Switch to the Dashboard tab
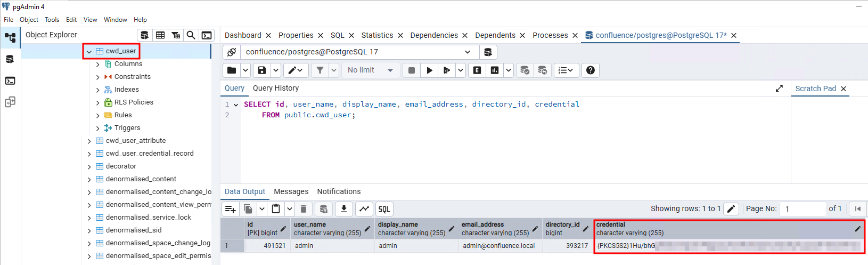 243,35
